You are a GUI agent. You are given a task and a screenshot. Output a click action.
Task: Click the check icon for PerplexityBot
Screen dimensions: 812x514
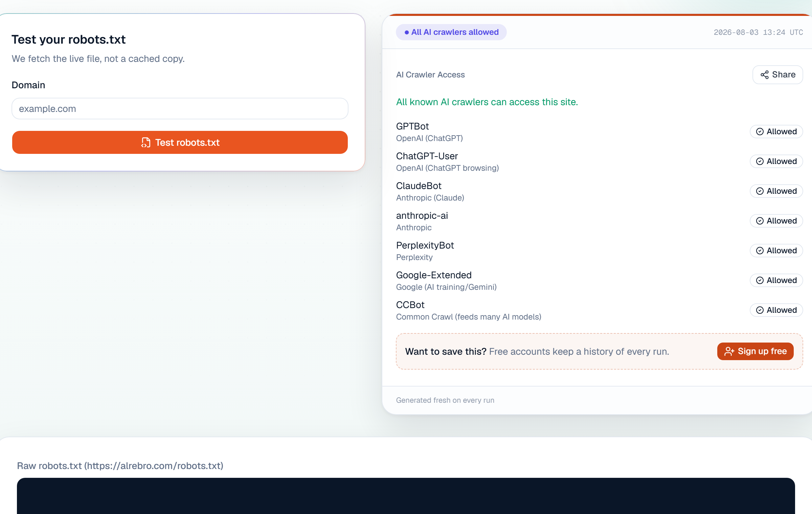click(760, 251)
